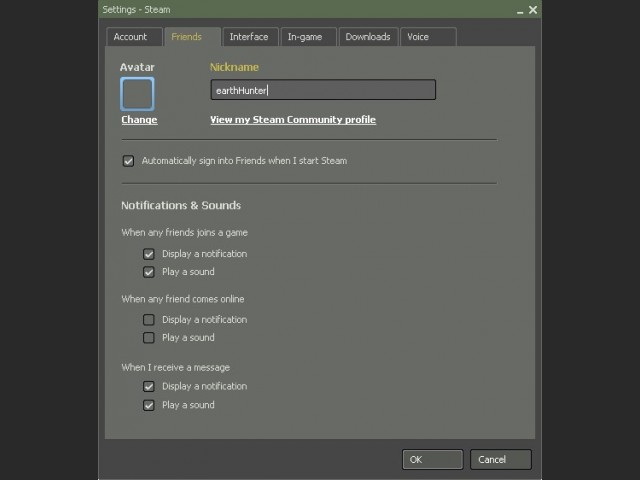This screenshot has height=480, width=640.
Task: Confirm settings with the OK button
Action: [433, 460]
